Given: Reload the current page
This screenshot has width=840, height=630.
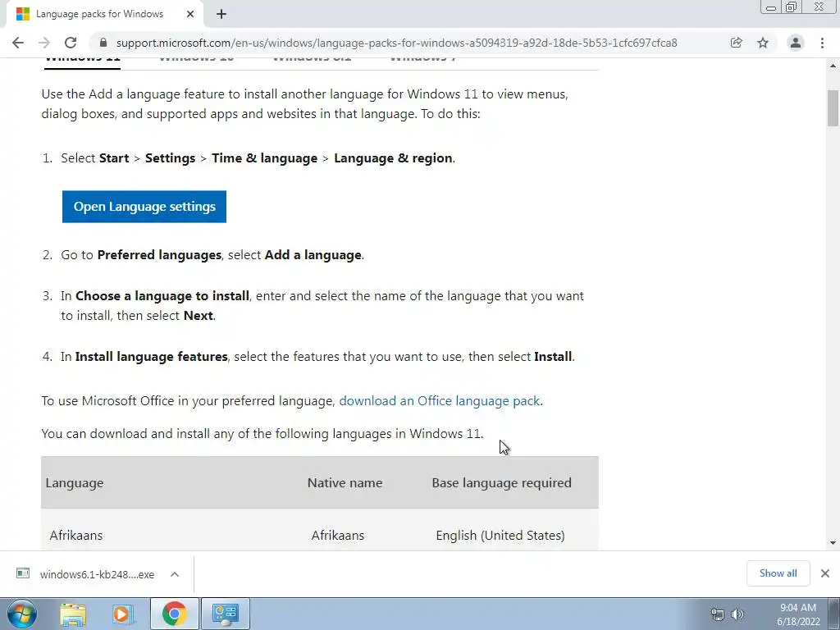Looking at the screenshot, I should click(71, 43).
